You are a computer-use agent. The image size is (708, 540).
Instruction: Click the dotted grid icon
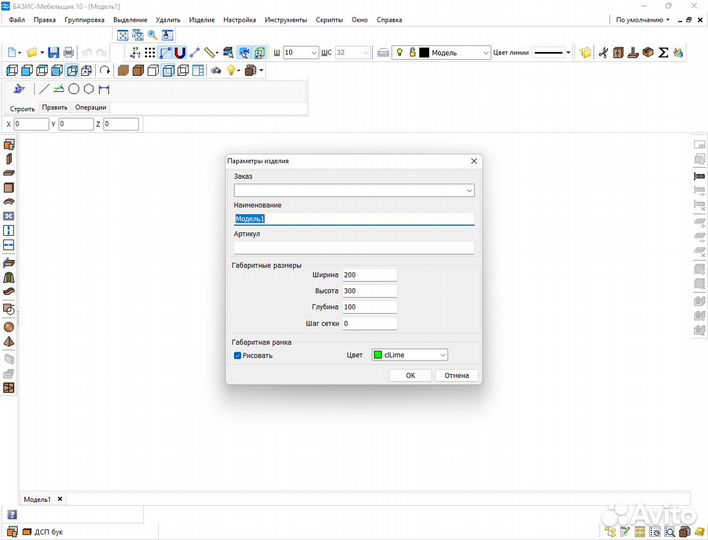click(x=150, y=52)
